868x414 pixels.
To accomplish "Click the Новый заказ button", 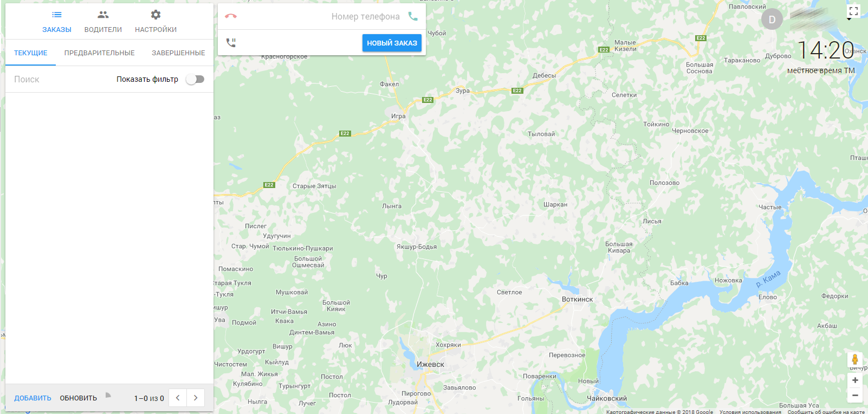I will pyautogui.click(x=392, y=43).
